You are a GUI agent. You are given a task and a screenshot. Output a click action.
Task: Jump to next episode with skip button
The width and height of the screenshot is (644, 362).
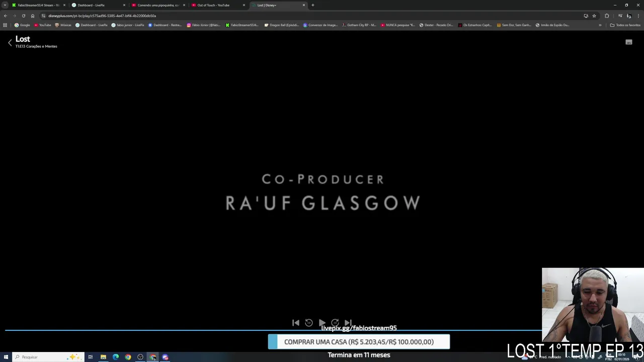[348, 323]
